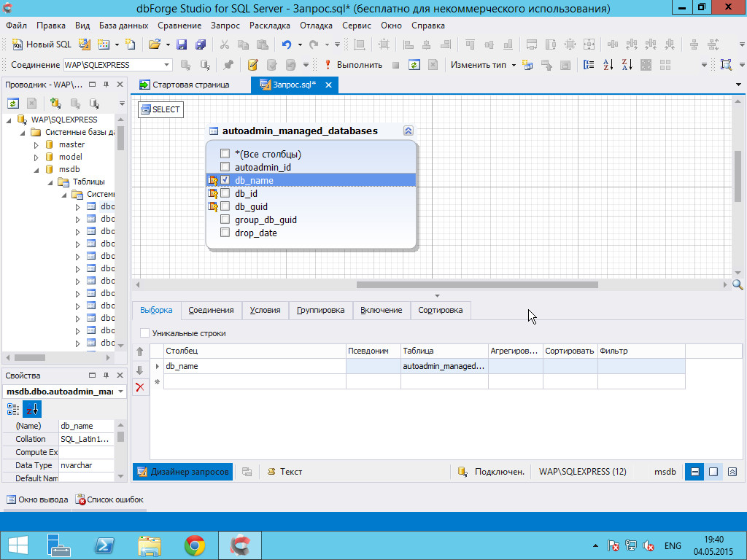Open the Windows Start button
Screen dimensions: 747x560
click(18, 545)
